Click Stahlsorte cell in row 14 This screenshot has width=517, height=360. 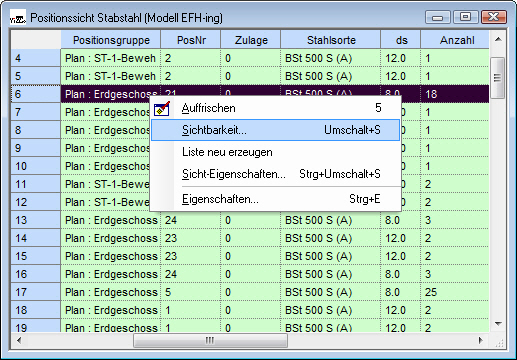[331, 238]
